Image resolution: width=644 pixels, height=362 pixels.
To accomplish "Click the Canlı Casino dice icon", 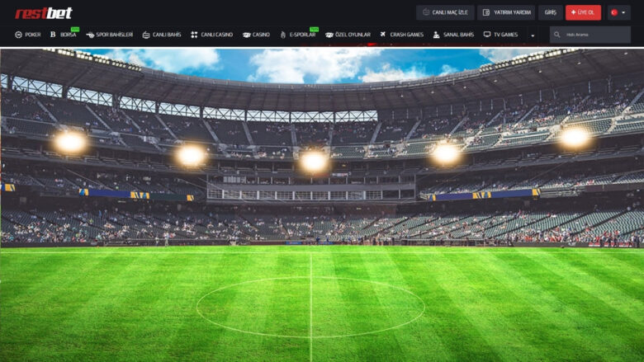I will click(194, 35).
